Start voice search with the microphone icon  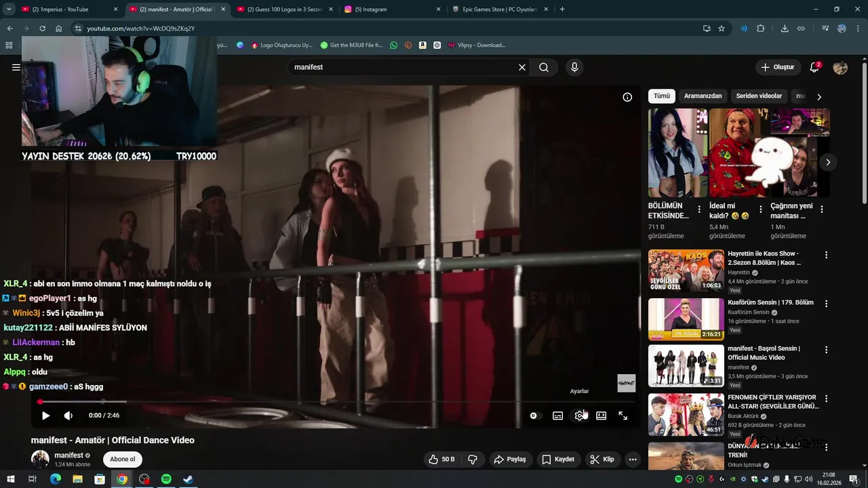(x=574, y=67)
